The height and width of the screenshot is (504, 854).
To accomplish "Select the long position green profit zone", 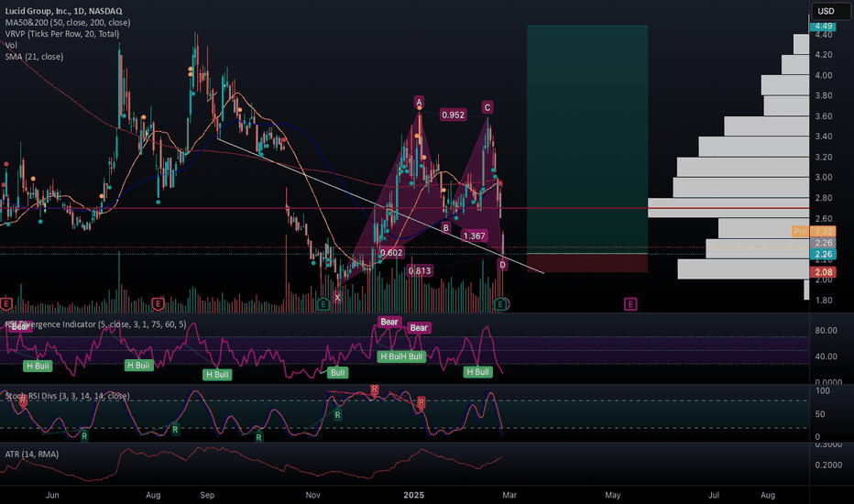I will (x=587, y=139).
